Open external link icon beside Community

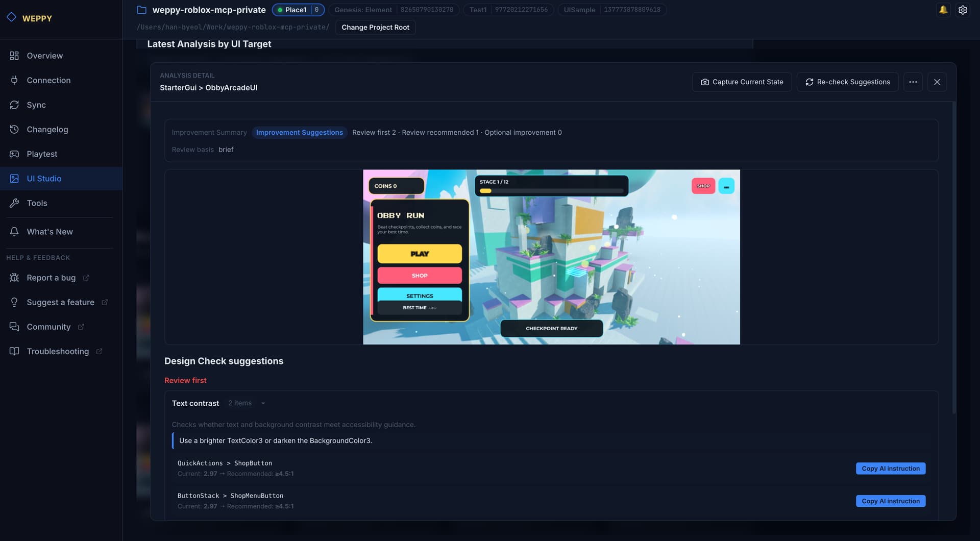click(x=81, y=327)
